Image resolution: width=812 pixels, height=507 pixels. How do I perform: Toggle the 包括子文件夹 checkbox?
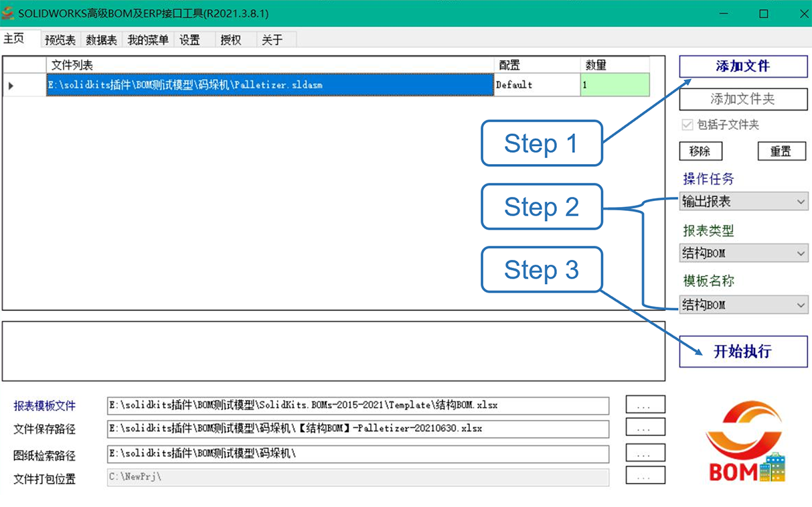click(x=687, y=125)
